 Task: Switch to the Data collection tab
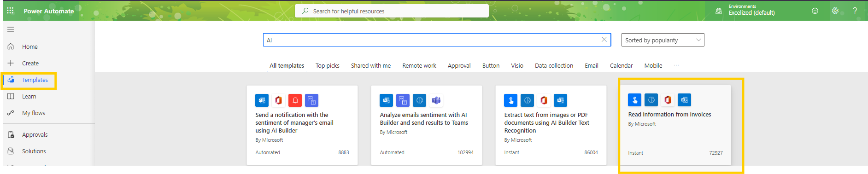[x=554, y=66]
